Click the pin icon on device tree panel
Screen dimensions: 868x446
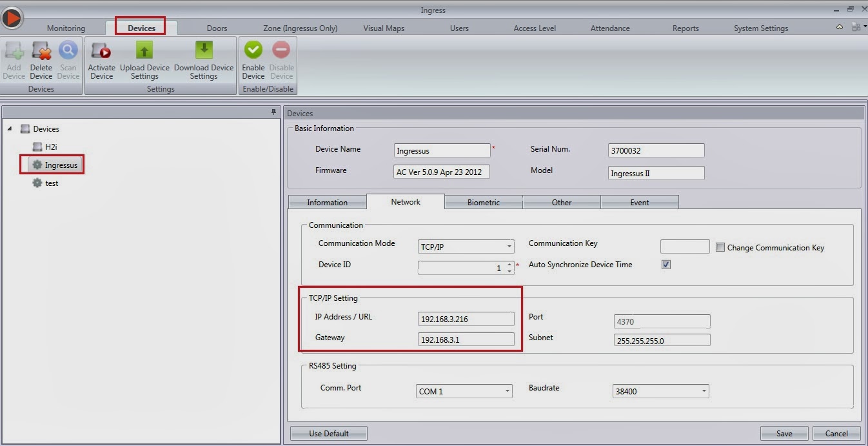[273, 112]
